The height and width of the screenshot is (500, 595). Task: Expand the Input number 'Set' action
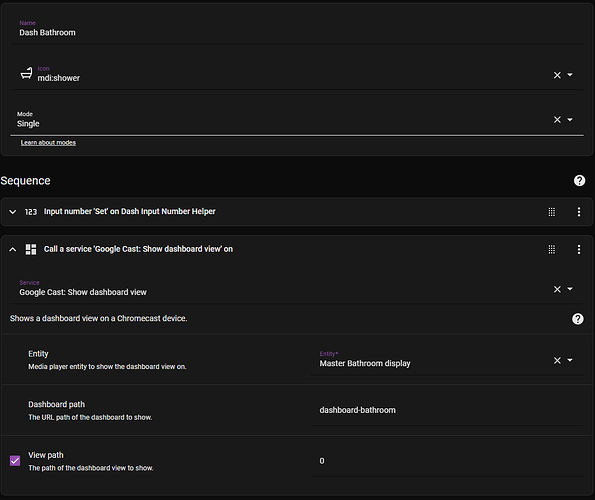[13, 212]
